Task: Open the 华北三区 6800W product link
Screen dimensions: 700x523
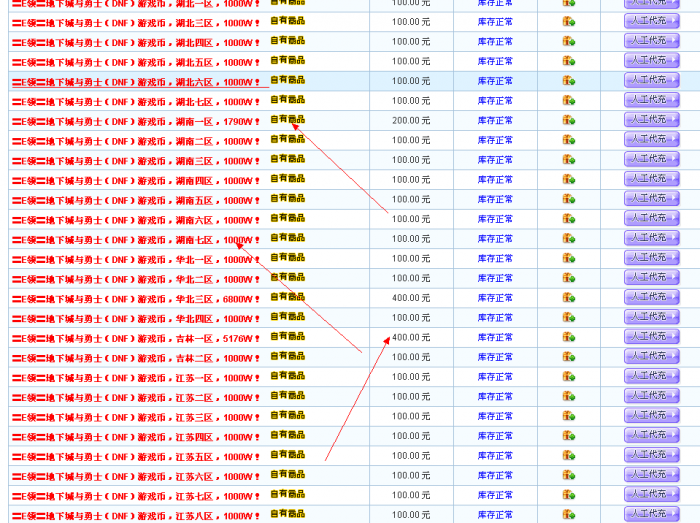Action: [136, 299]
